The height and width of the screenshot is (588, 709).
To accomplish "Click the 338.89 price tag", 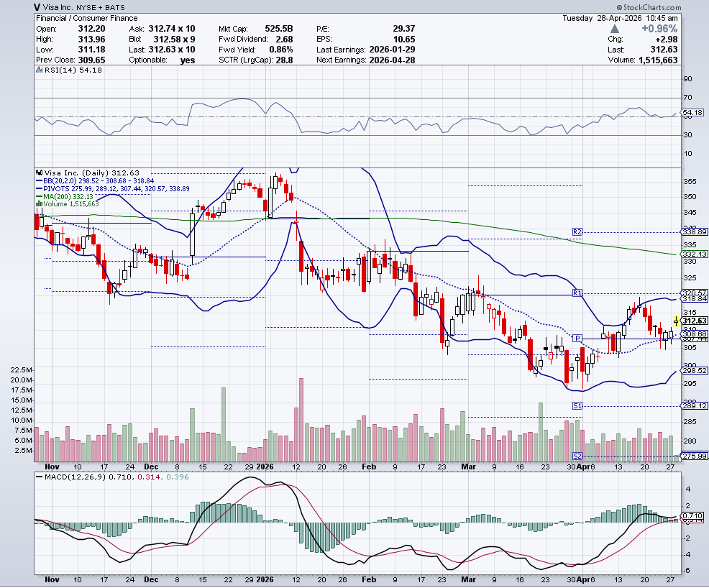I will pos(695,232).
